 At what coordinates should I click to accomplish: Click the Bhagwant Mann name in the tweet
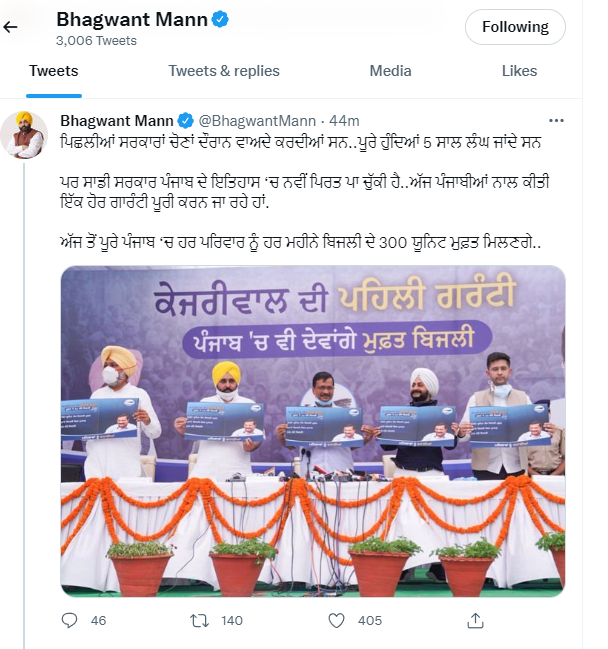point(117,121)
